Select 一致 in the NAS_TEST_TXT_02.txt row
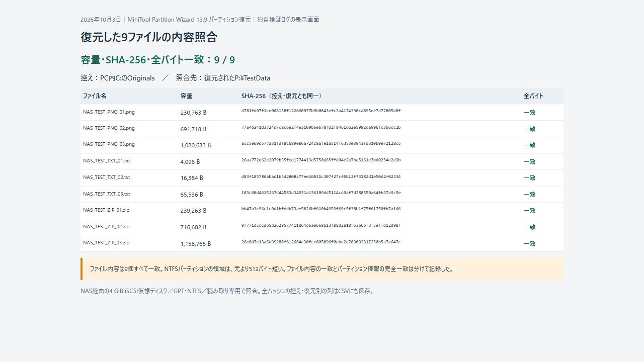 529,178
